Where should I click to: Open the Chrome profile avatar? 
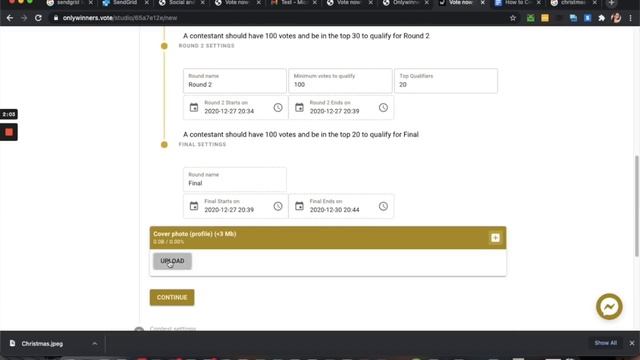(x=616, y=18)
